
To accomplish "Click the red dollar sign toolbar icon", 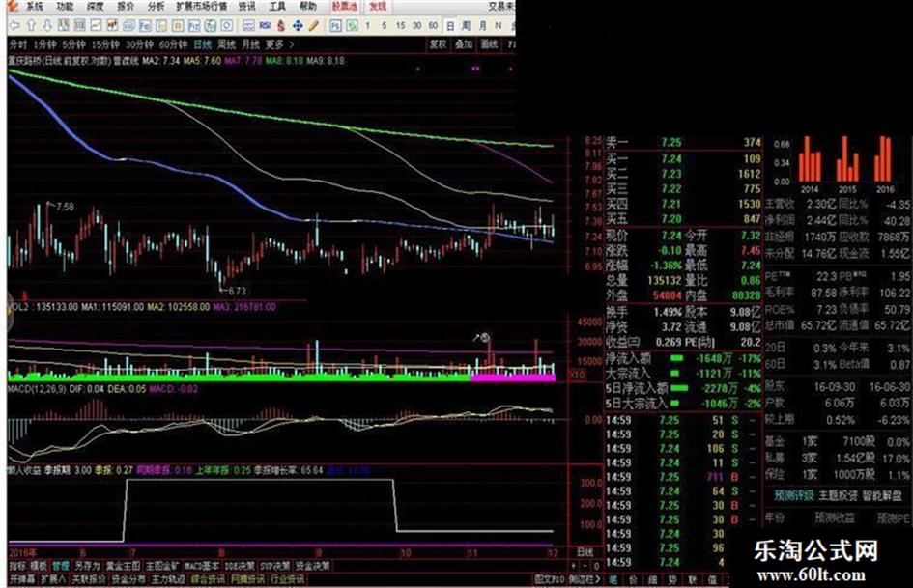I will 281,26.
